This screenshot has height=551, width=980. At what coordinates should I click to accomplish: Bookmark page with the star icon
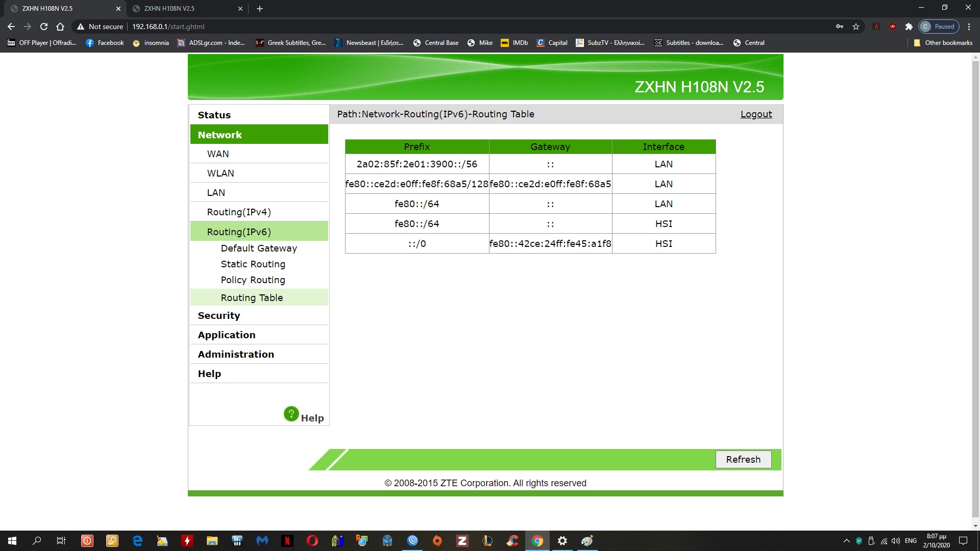click(x=856, y=27)
